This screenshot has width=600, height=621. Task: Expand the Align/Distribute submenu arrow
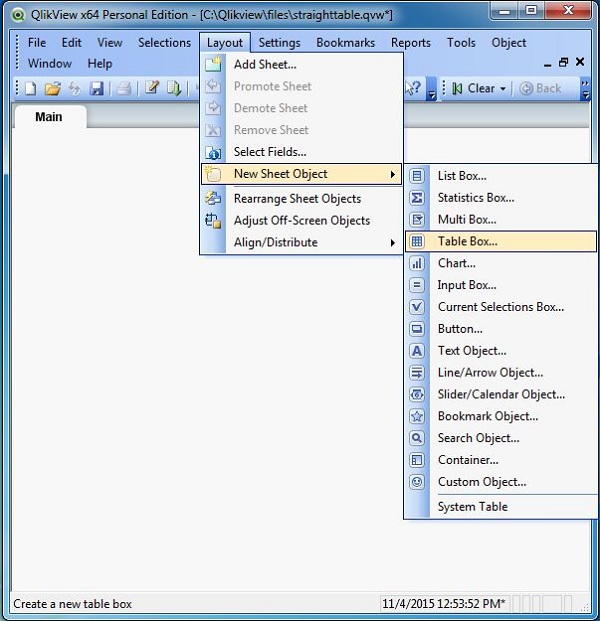392,243
